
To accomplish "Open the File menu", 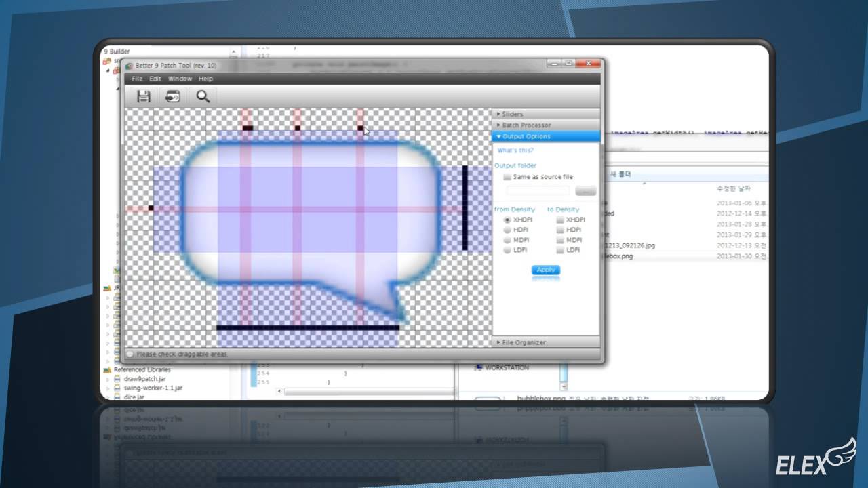I will tap(137, 79).
